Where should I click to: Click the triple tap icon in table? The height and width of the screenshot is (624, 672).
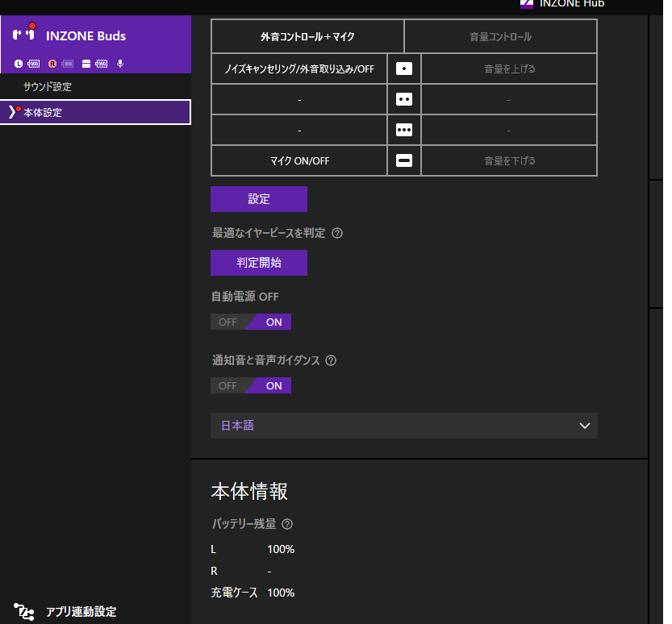403,130
